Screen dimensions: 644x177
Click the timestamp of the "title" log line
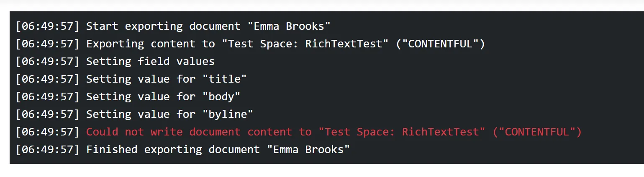coord(47,79)
